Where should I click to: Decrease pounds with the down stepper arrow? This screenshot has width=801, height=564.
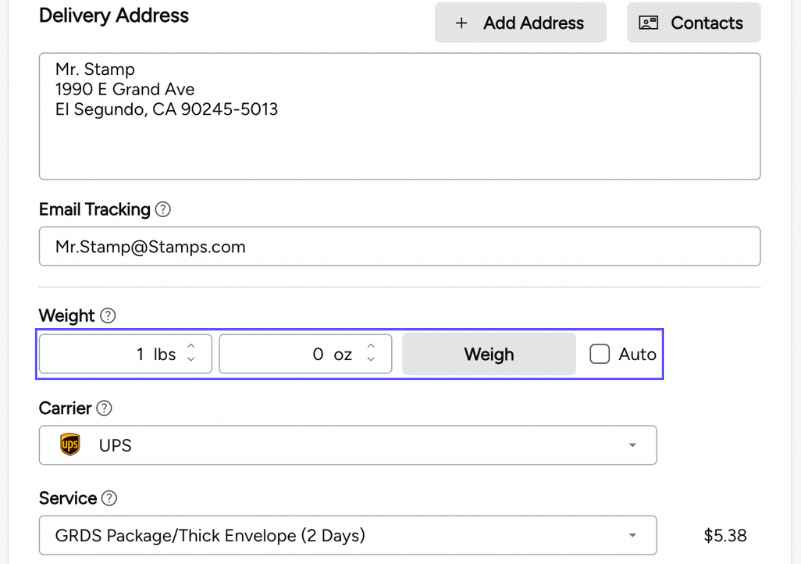click(x=191, y=360)
